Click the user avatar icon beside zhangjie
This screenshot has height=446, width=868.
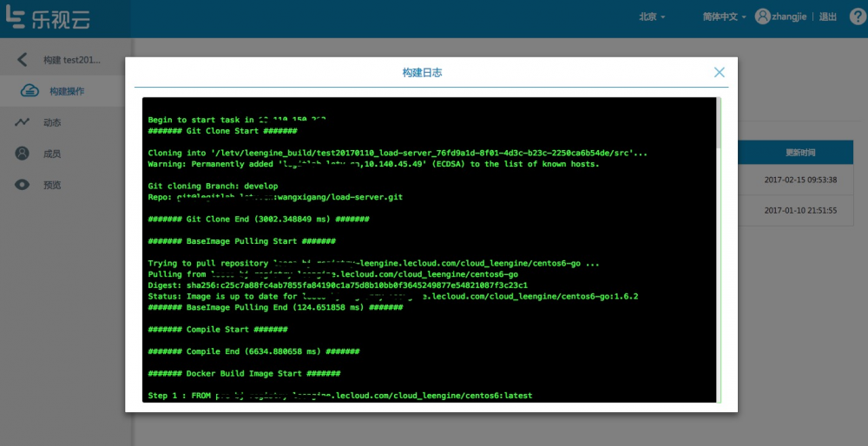click(763, 16)
